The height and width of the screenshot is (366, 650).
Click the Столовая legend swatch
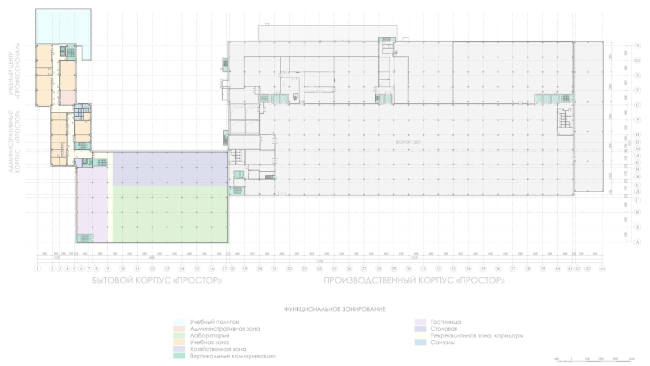click(420, 329)
